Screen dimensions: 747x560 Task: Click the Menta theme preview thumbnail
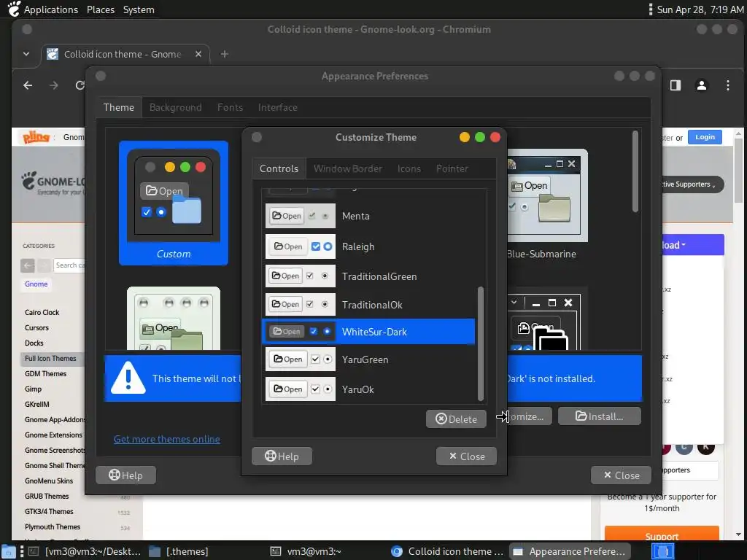click(300, 216)
